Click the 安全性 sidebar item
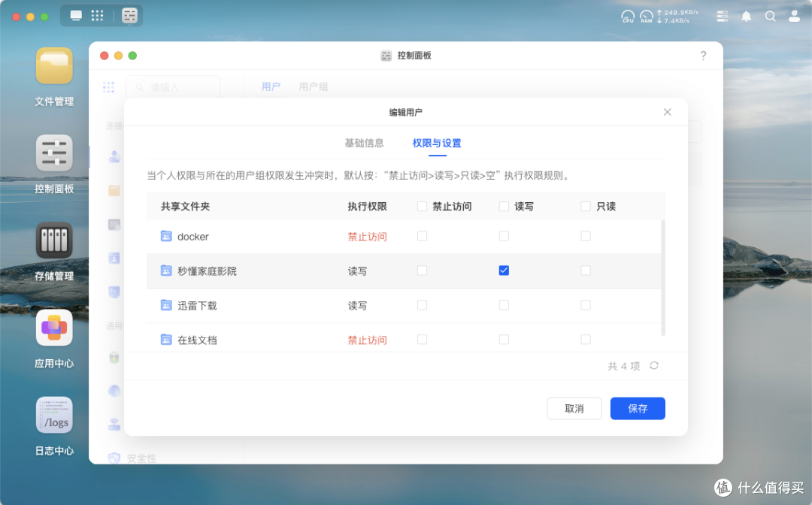 click(x=132, y=458)
